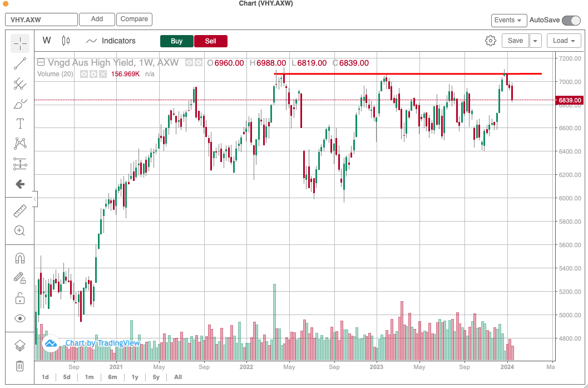588x388 pixels.
Task: Select the pitchfork drawing tool
Action: click(x=20, y=84)
